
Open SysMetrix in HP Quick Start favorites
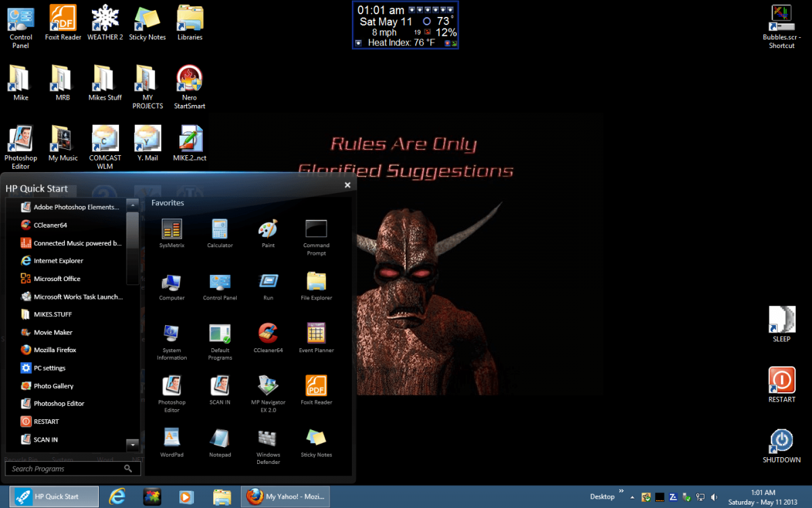coord(172,234)
